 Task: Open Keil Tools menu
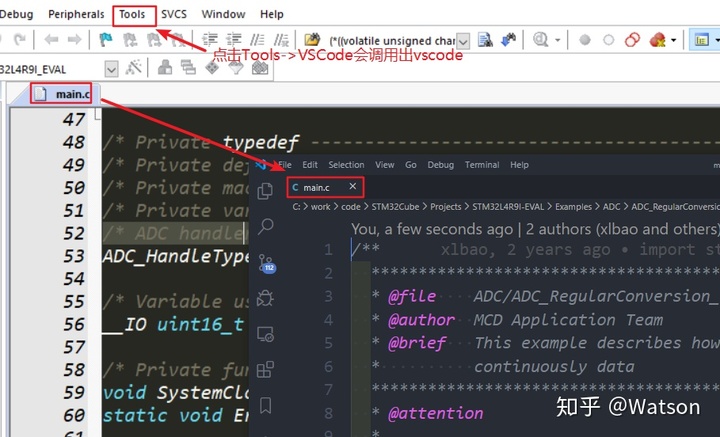(132, 14)
